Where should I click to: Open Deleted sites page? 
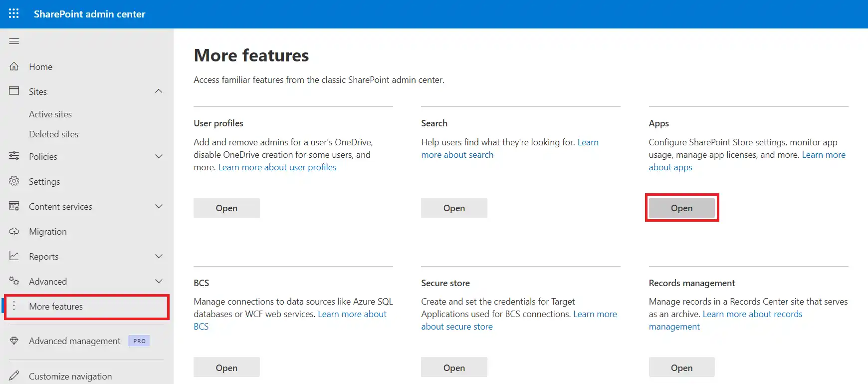[x=53, y=134]
